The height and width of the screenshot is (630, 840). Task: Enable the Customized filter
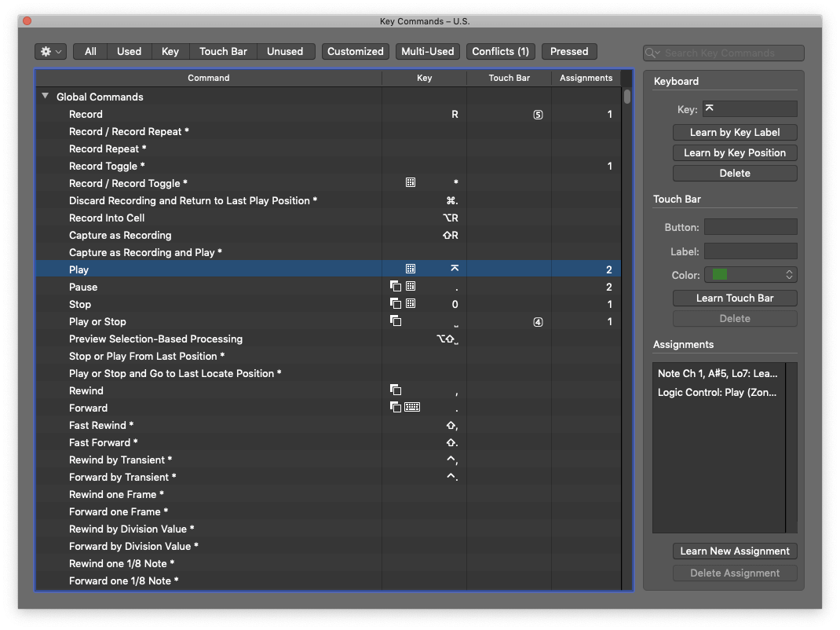tap(355, 51)
